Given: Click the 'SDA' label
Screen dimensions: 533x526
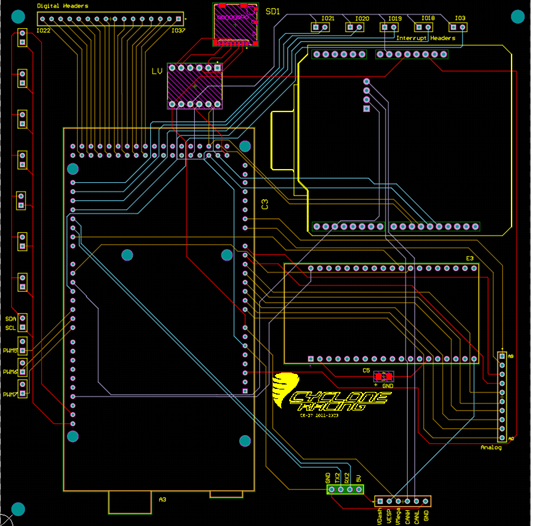Looking at the screenshot, I should (x=11, y=319).
